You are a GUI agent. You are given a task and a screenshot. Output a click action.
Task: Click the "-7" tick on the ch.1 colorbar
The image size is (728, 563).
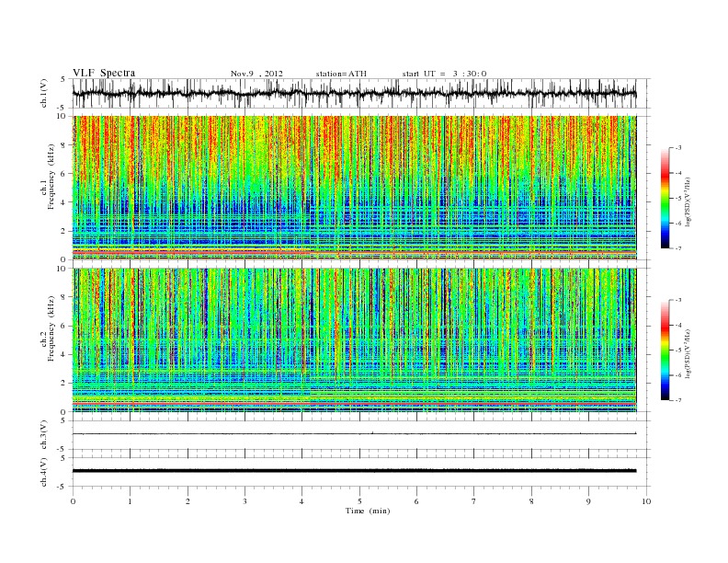[678, 248]
